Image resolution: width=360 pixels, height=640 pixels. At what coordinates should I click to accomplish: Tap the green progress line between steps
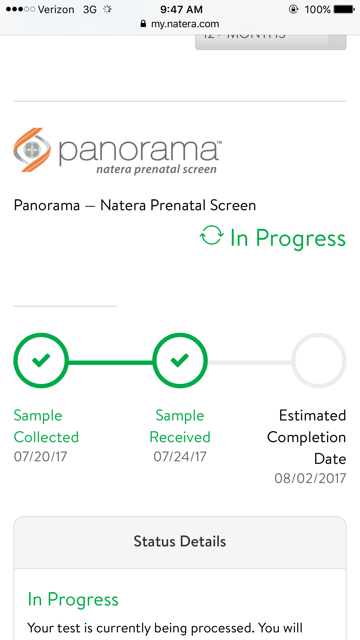110,362
